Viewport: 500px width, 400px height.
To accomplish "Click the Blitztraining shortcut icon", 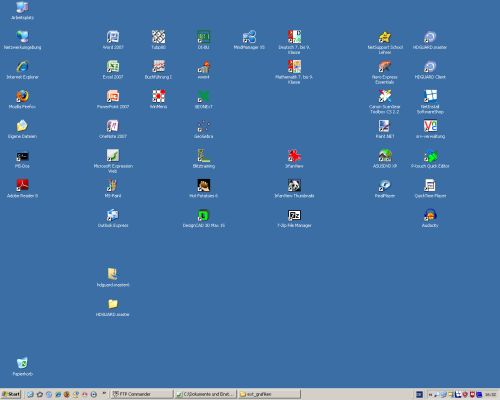I will pyautogui.click(x=204, y=155).
